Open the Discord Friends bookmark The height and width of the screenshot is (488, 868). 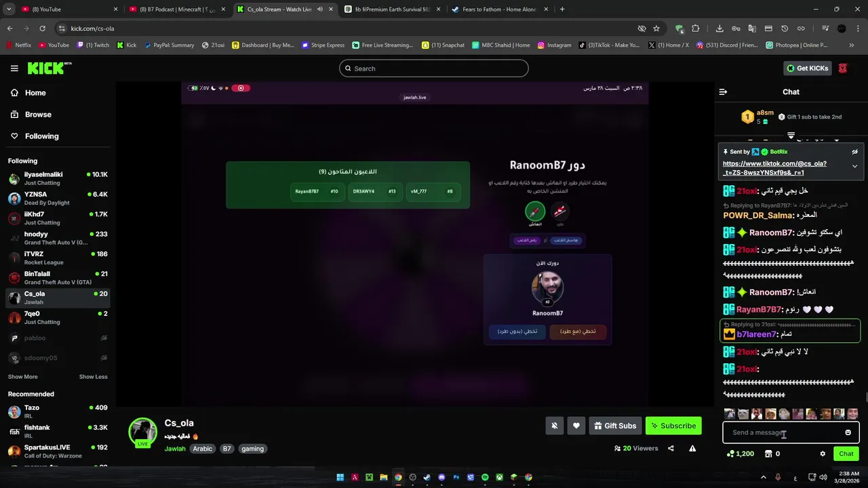coord(727,45)
